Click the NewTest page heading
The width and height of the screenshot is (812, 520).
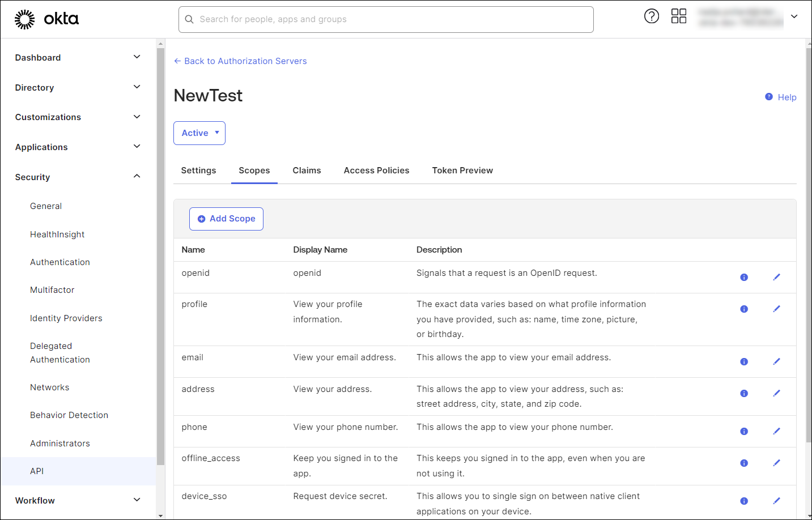208,96
